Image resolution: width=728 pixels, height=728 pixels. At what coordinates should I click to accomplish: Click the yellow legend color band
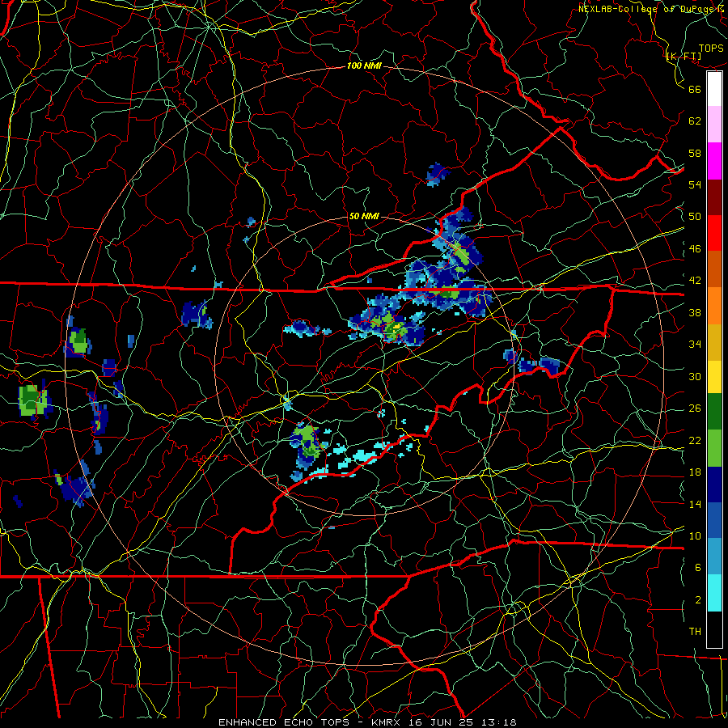coord(714,377)
